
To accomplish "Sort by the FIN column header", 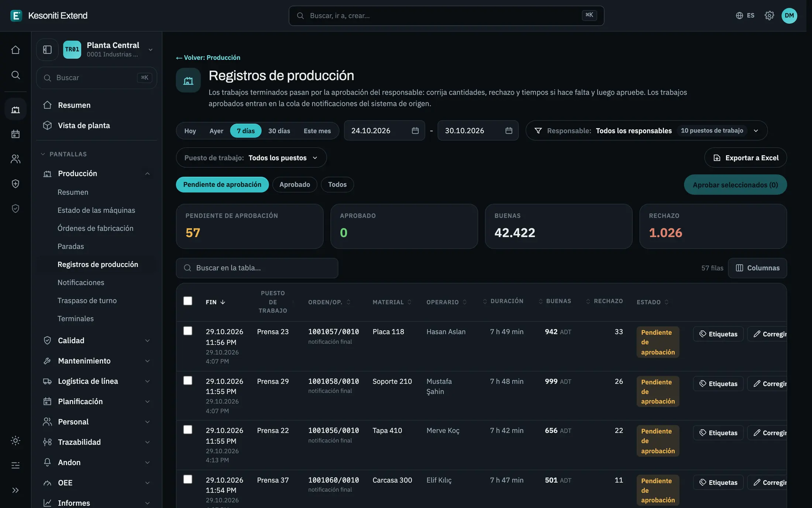I will pos(215,302).
